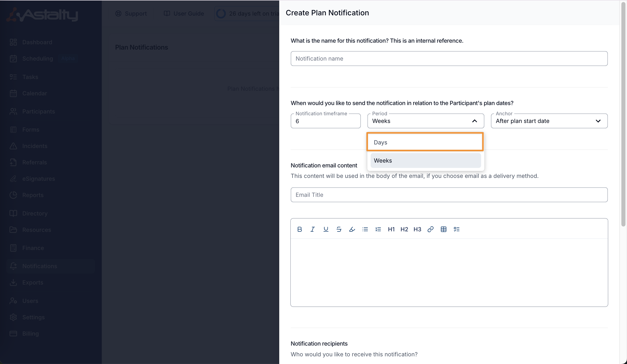Apply strikethrough text formatting

[x=339, y=229]
